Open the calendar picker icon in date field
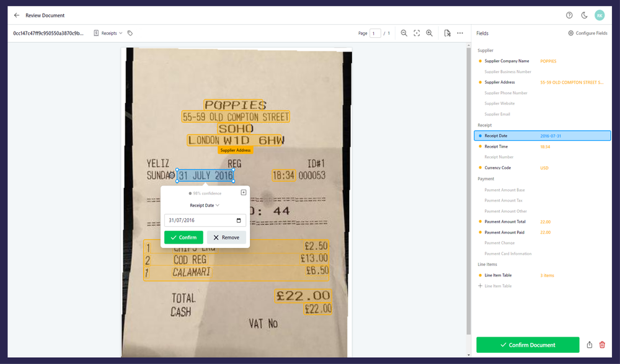This screenshot has height=364, width=620. [x=239, y=220]
